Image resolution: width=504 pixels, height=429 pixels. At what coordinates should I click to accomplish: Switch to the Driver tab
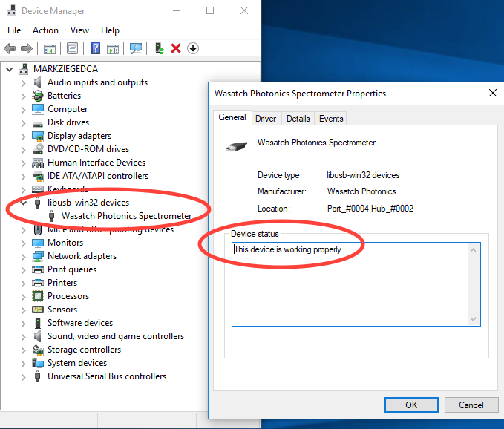tap(266, 119)
